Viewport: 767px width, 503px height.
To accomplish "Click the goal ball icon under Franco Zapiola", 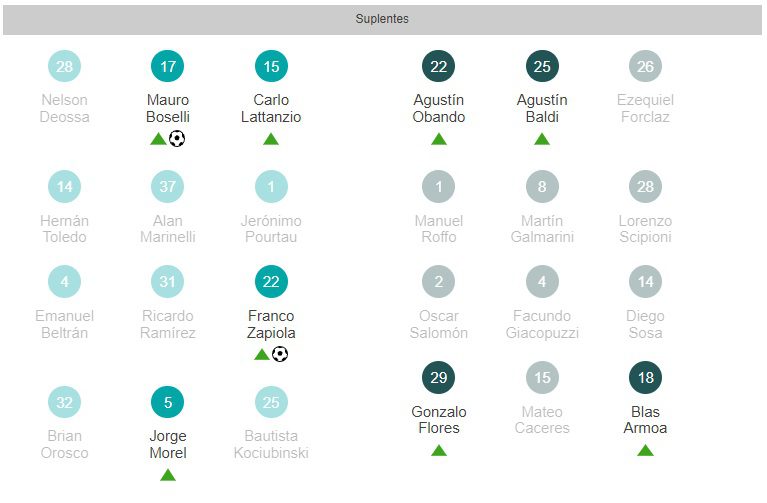I will coord(280,354).
